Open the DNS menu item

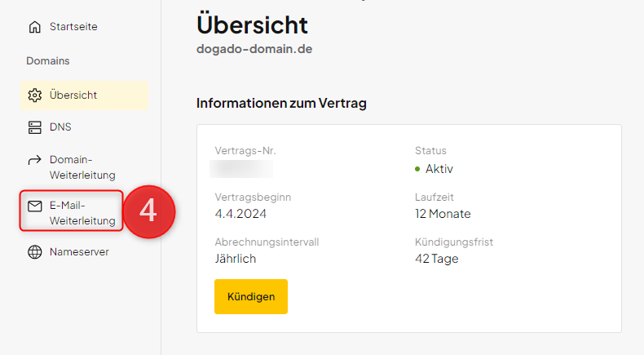coord(60,127)
